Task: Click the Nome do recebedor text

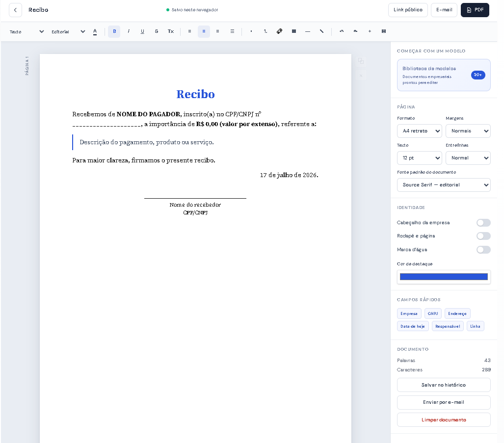Action: coord(195,205)
